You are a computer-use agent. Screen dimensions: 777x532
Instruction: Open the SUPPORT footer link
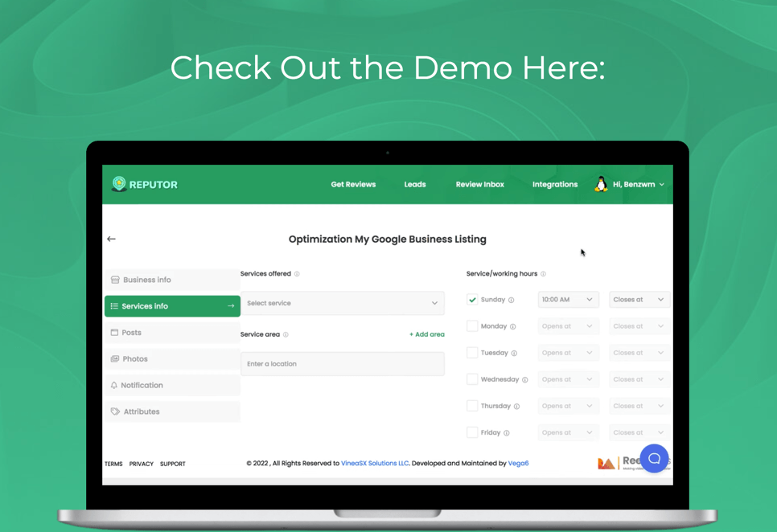(172, 464)
